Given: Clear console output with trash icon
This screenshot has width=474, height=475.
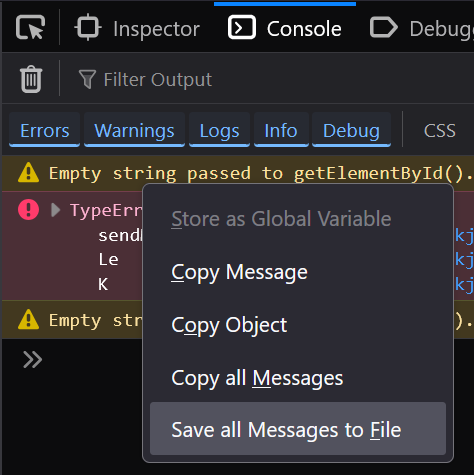Looking at the screenshot, I should [x=31, y=79].
